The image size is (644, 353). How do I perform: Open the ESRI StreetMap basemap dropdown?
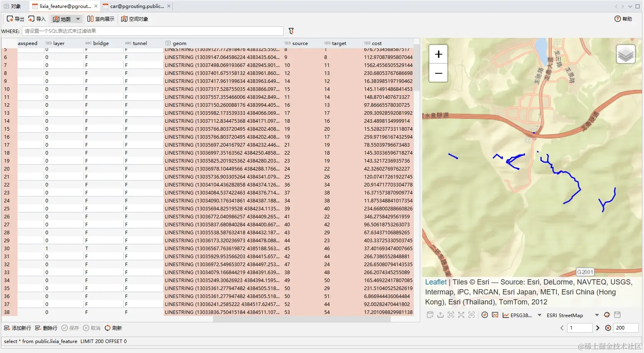coord(597,315)
